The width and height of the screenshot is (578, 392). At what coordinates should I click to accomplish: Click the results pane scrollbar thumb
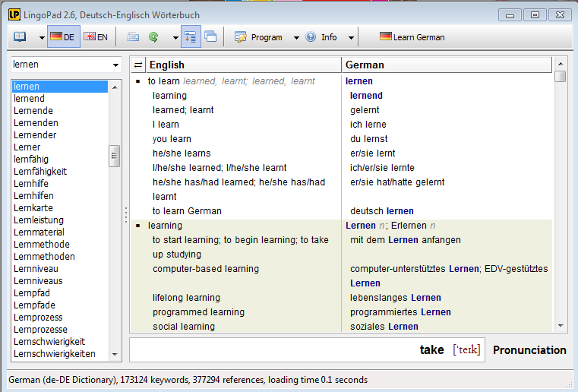click(561, 76)
